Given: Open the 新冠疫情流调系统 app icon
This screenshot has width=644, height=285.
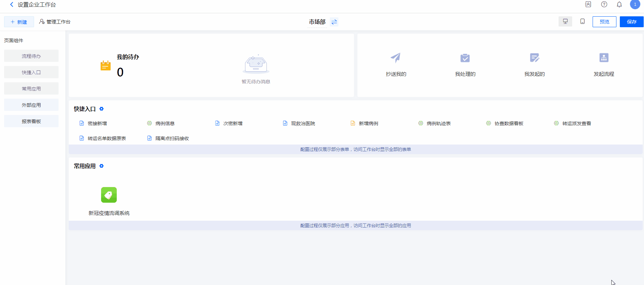Looking at the screenshot, I should (109, 195).
